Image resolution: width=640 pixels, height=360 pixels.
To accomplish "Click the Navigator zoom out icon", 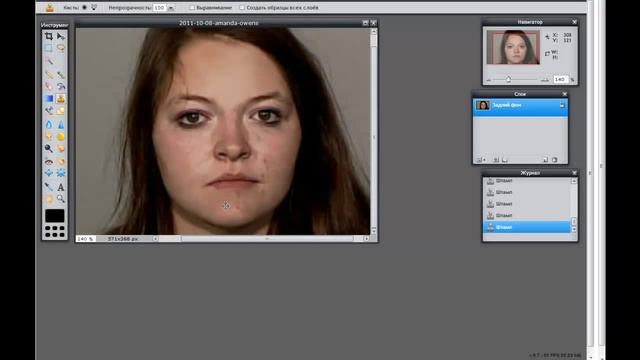I will point(489,80).
